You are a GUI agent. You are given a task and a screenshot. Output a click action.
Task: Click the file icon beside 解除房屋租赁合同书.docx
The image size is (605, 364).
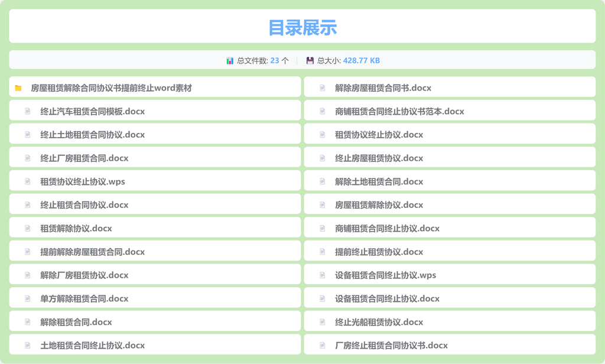[x=322, y=88]
